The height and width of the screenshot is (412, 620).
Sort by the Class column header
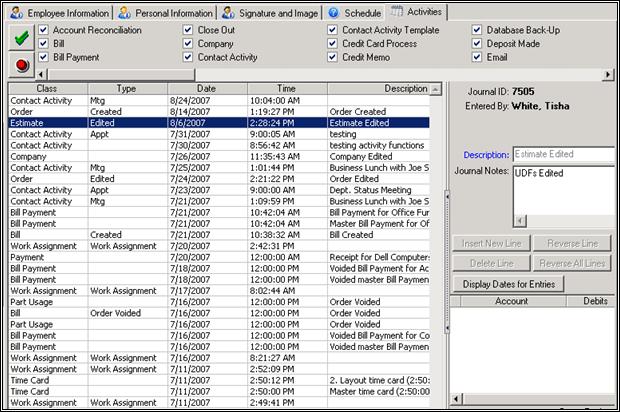pyautogui.click(x=48, y=89)
